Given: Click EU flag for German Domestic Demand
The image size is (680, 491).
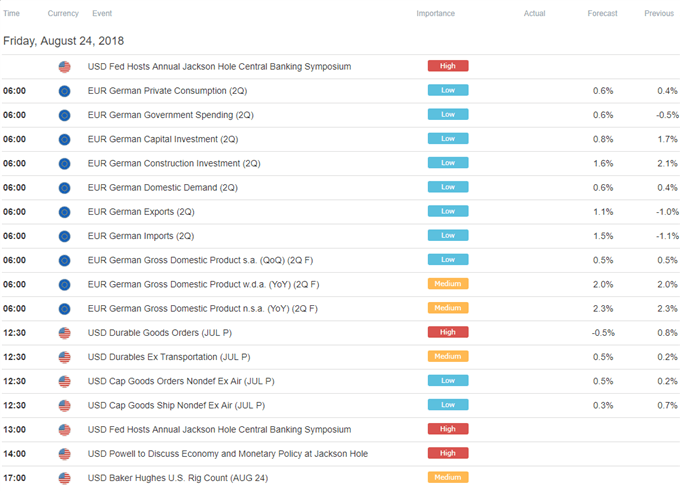Looking at the screenshot, I should point(65,188).
